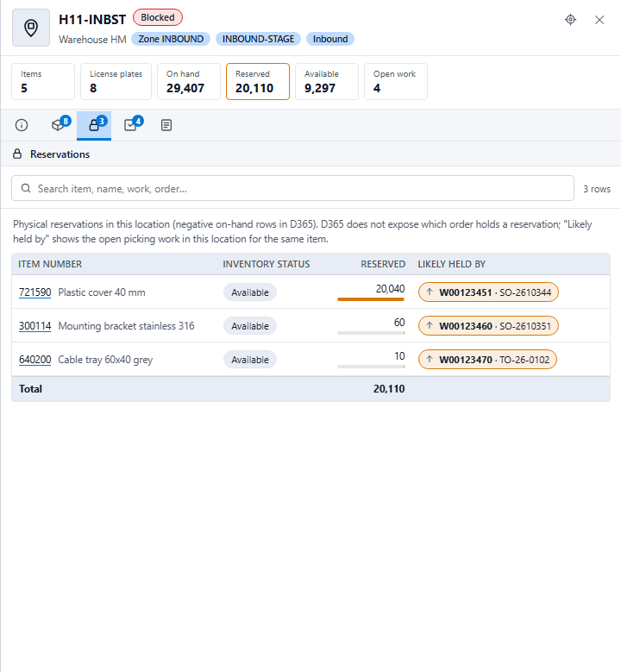Click the search magnifier icon
Image resolution: width=621 pixels, height=672 pixels.
pyautogui.click(x=26, y=189)
